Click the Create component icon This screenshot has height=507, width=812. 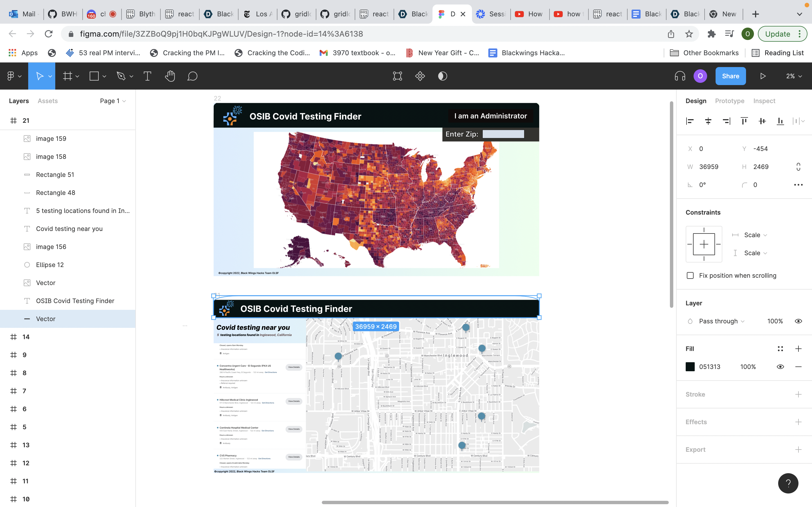point(420,76)
